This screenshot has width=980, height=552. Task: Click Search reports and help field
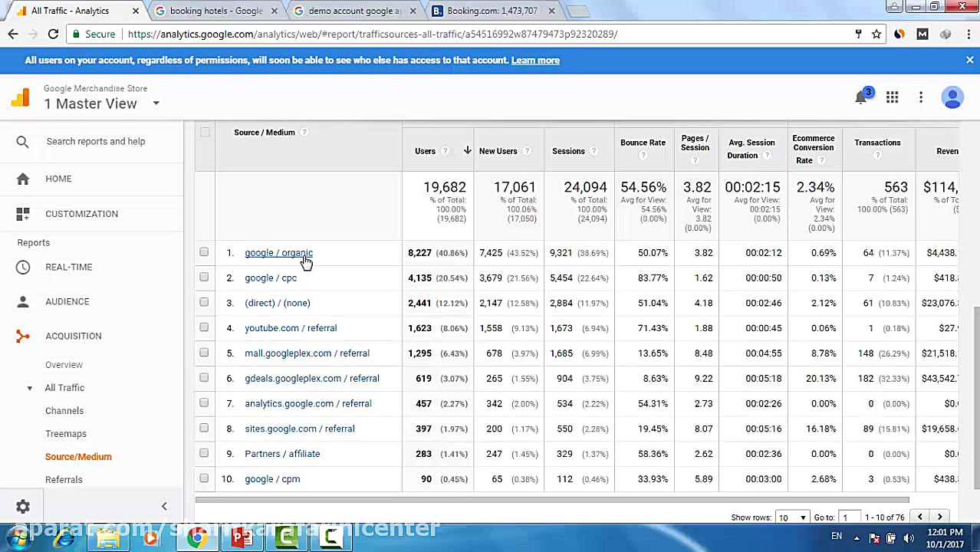pyautogui.click(x=96, y=141)
